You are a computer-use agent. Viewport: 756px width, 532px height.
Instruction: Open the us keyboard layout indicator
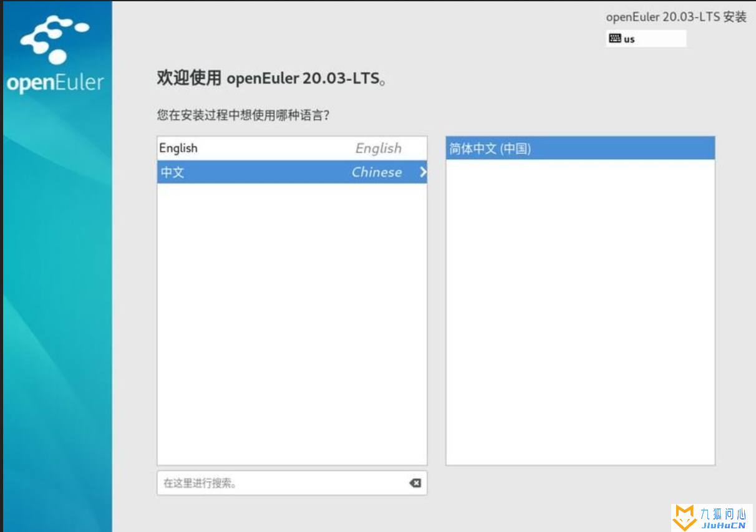tap(646, 39)
